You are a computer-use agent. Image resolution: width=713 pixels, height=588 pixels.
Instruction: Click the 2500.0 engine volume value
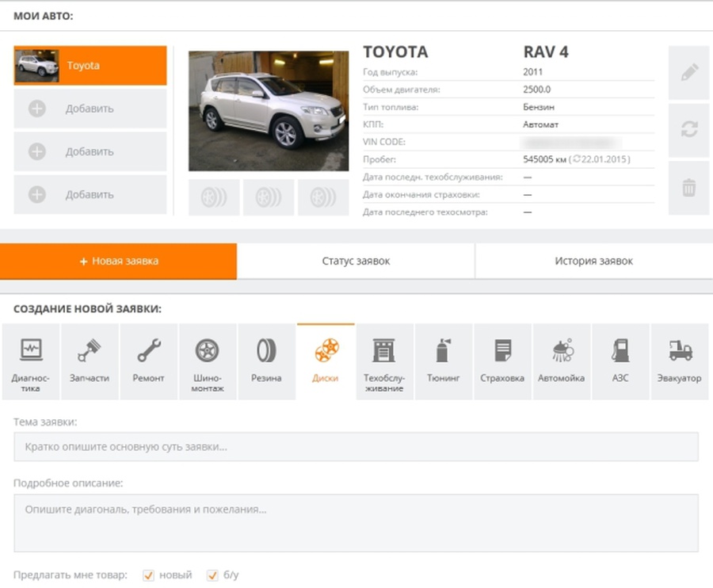pyautogui.click(x=536, y=90)
